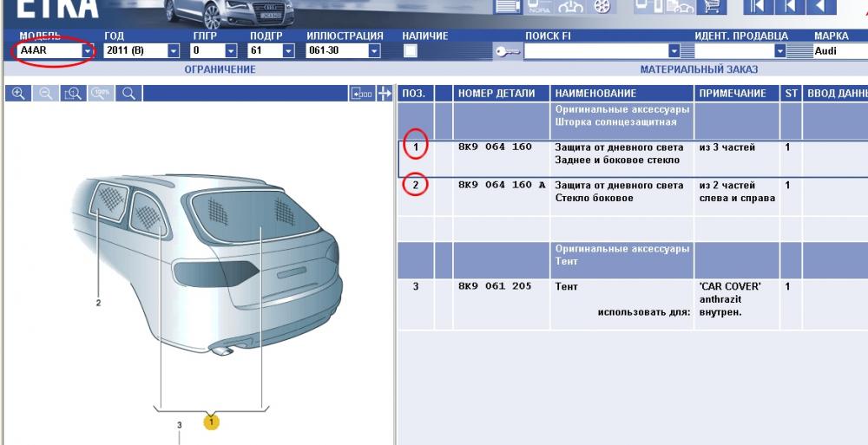Click the panel splitter arrow icon
Screen dimensions: 868x445
coord(385,94)
